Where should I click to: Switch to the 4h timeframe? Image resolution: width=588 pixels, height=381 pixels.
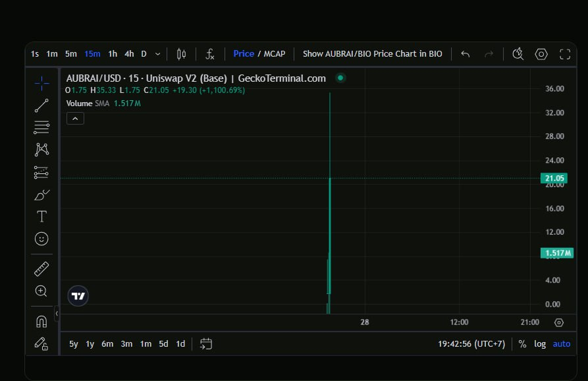(129, 54)
